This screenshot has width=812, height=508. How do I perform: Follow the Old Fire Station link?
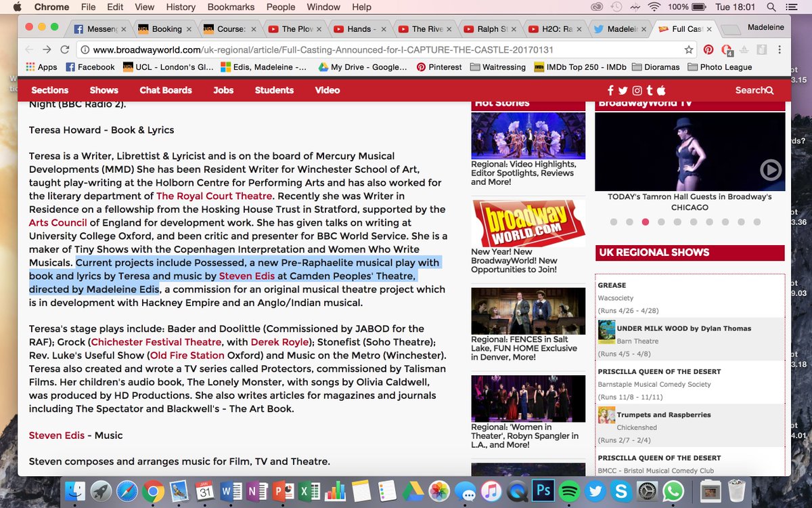pyautogui.click(x=187, y=355)
